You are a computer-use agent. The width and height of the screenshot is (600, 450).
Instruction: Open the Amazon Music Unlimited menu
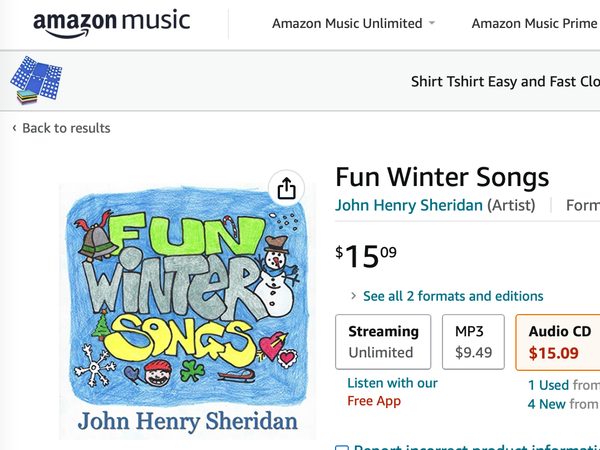347,23
